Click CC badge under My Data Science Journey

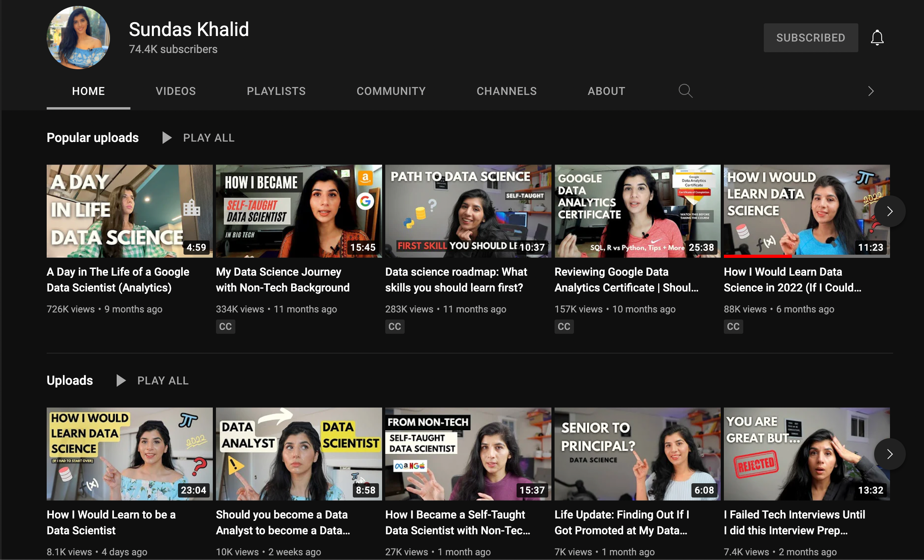(x=225, y=327)
